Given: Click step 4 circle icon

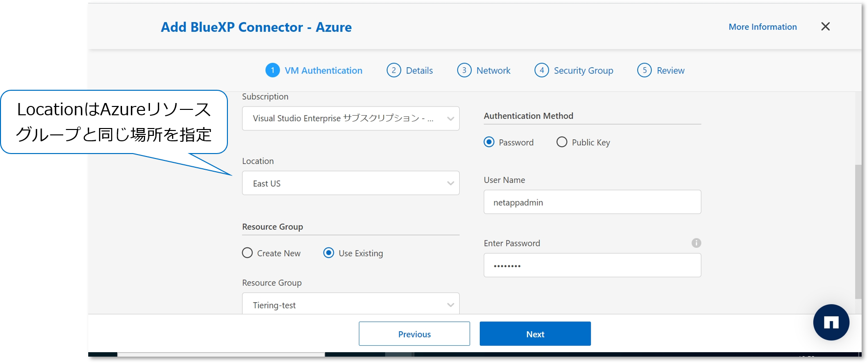Looking at the screenshot, I should pyautogui.click(x=542, y=70).
